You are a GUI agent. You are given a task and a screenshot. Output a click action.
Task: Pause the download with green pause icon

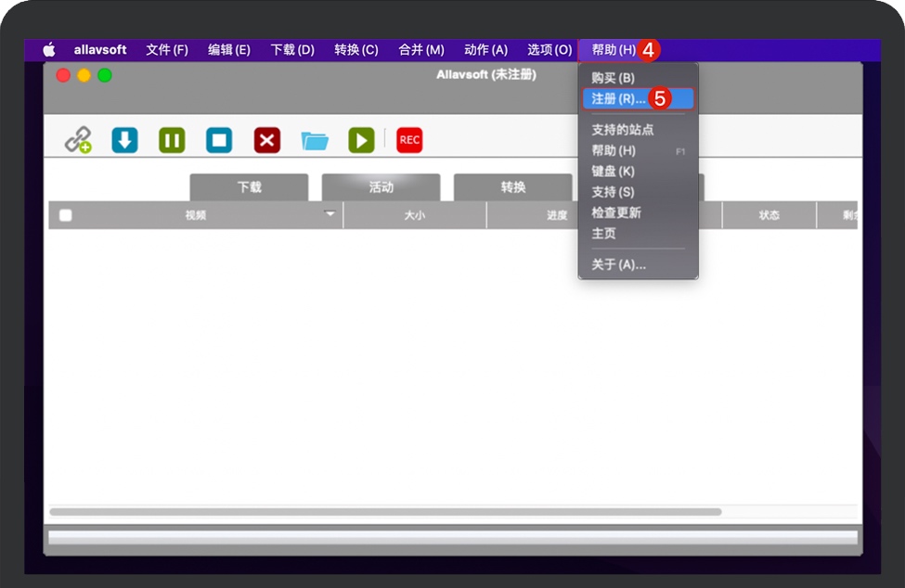[x=172, y=140]
